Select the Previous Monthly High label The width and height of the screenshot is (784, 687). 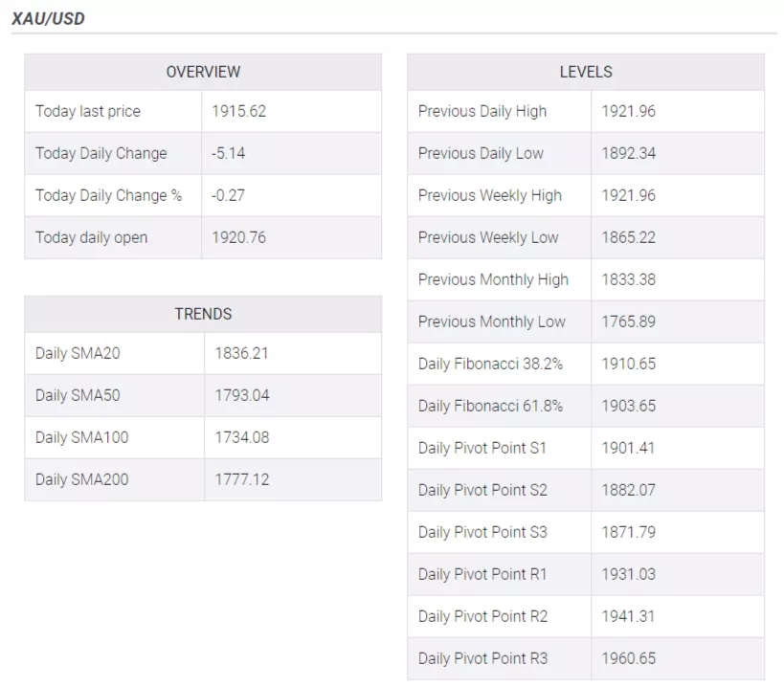[x=493, y=279]
